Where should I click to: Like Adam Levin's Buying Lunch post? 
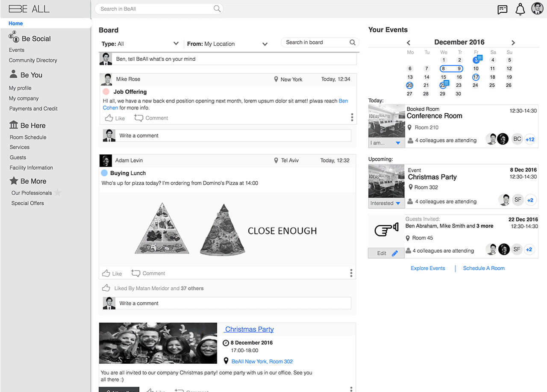coord(112,273)
